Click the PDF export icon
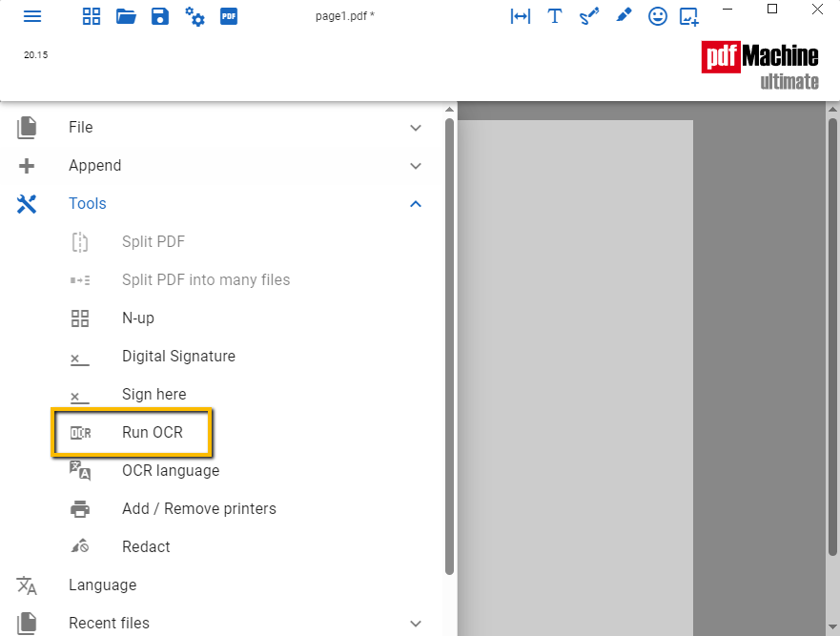 [229, 16]
